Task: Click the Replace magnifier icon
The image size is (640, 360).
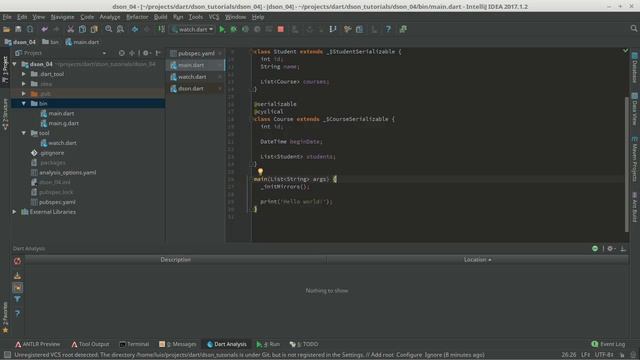Action: click(x=120, y=29)
